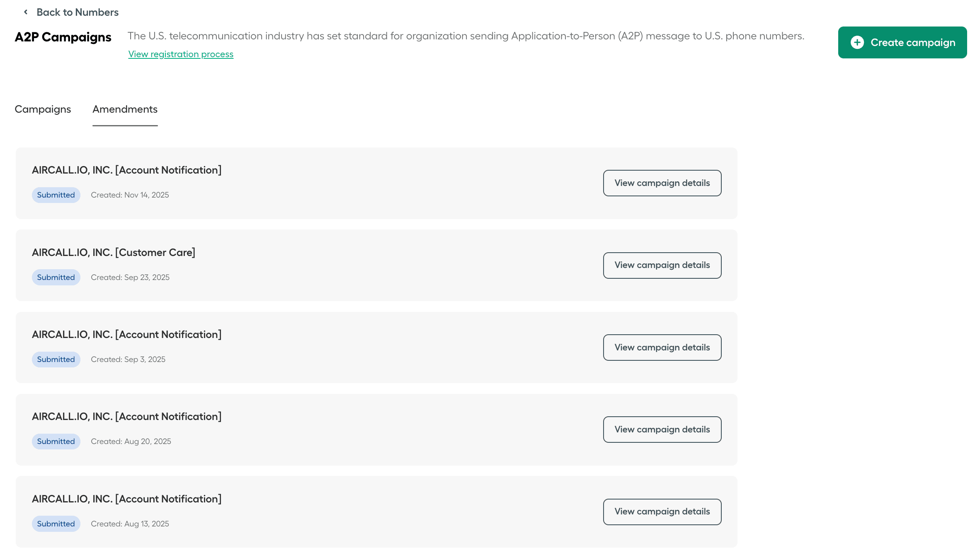The height and width of the screenshot is (560, 975).
Task: View campaign details for Customer Care amendment
Action: click(662, 265)
